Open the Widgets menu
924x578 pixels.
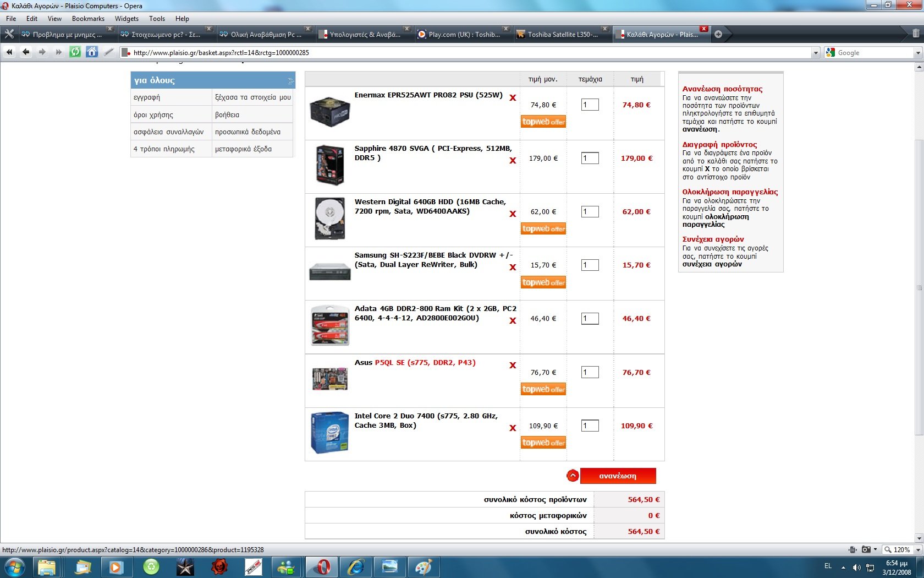pos(127,19)
